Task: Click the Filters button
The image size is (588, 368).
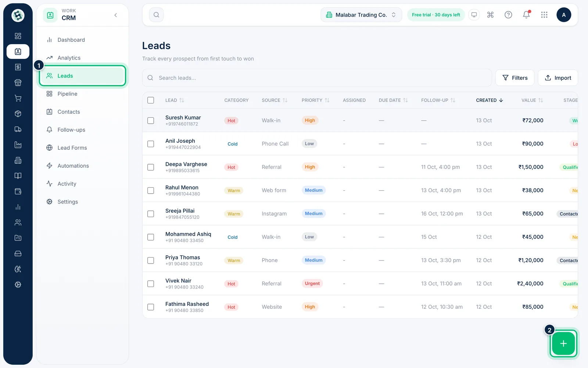Action: coord(515,78)
